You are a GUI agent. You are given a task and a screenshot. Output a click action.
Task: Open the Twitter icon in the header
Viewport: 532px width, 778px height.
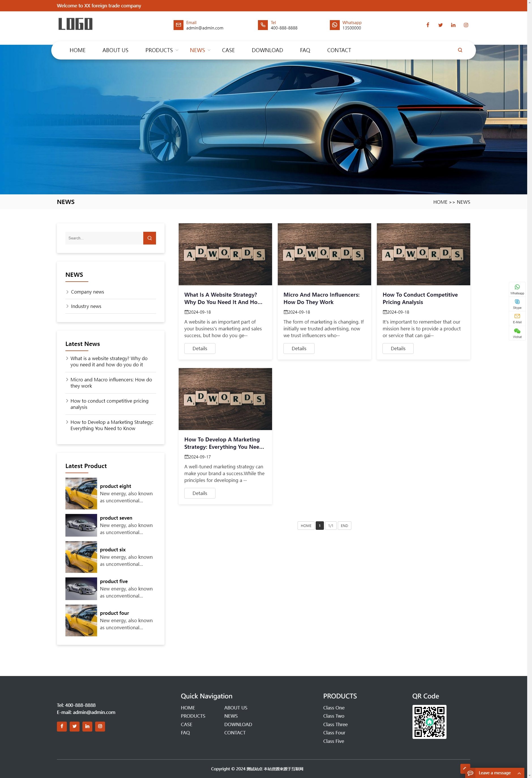pos(440,25)
